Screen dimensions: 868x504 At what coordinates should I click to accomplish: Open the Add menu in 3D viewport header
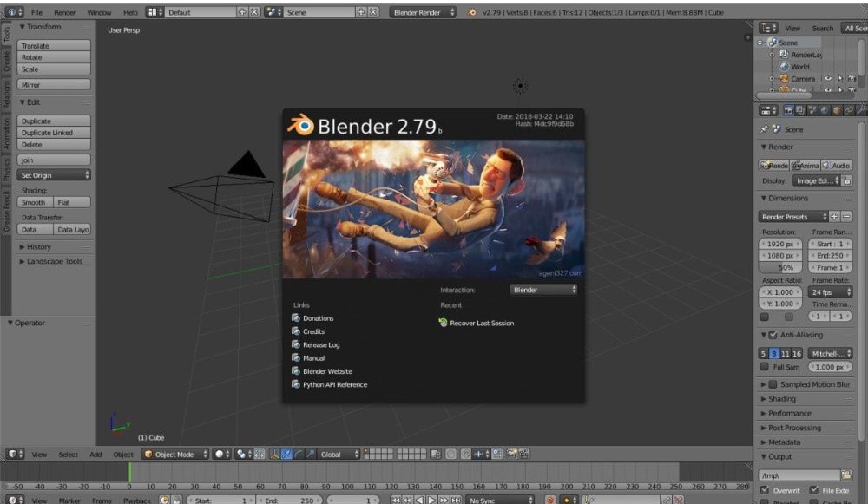pos(95,455)
